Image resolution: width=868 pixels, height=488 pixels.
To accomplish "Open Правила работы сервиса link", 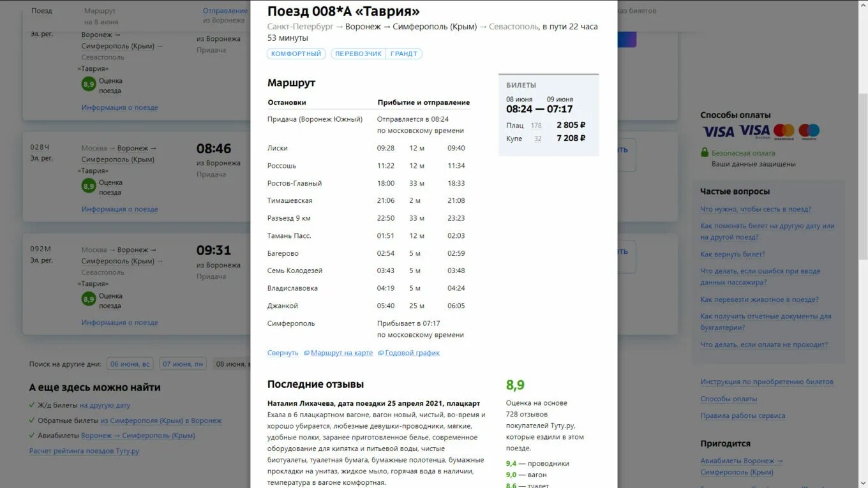I will point(743,416).
